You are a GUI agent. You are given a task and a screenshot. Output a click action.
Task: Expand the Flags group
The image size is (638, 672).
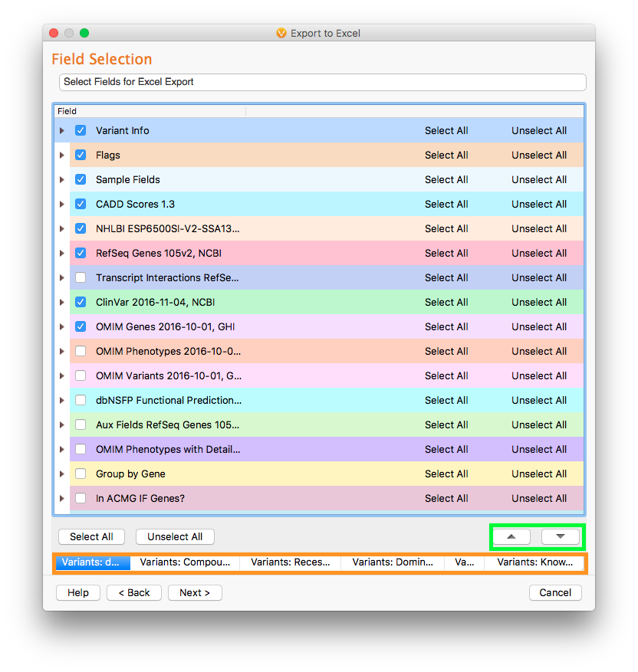click(x=62, y=155)
